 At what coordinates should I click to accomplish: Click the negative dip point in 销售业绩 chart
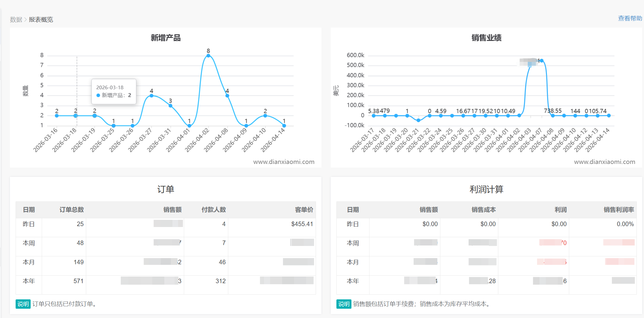click(418, 120)
